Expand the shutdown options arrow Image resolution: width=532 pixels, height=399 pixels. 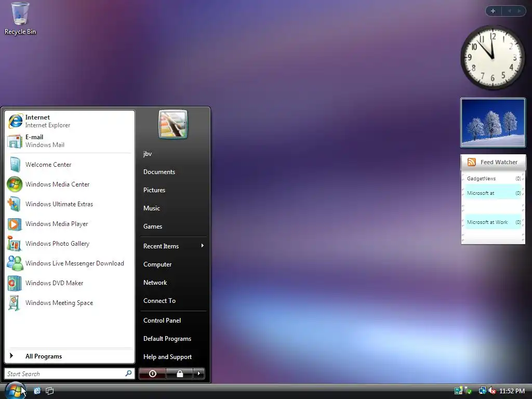199,374
